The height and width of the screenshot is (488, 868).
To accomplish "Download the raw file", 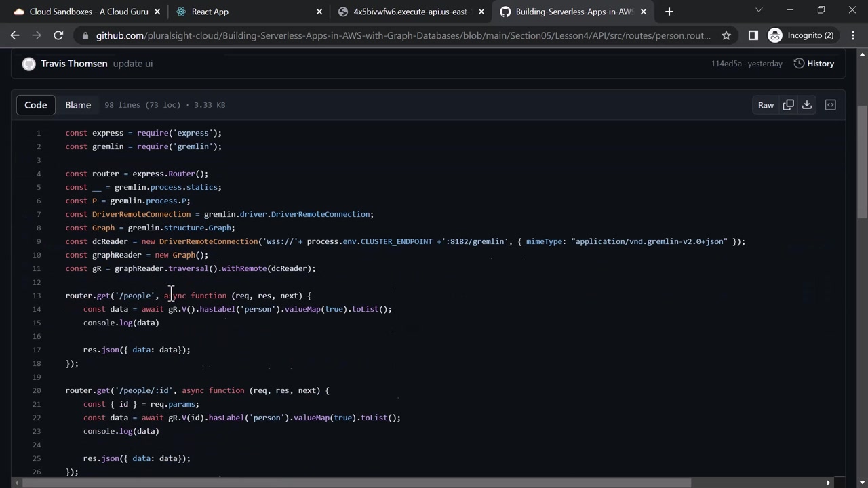I will pos(807,105).
